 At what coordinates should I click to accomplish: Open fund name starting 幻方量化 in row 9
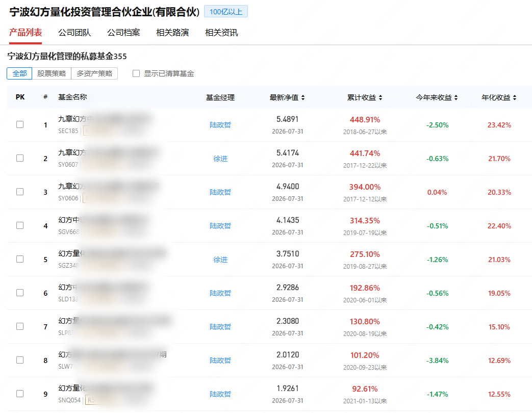105,388
